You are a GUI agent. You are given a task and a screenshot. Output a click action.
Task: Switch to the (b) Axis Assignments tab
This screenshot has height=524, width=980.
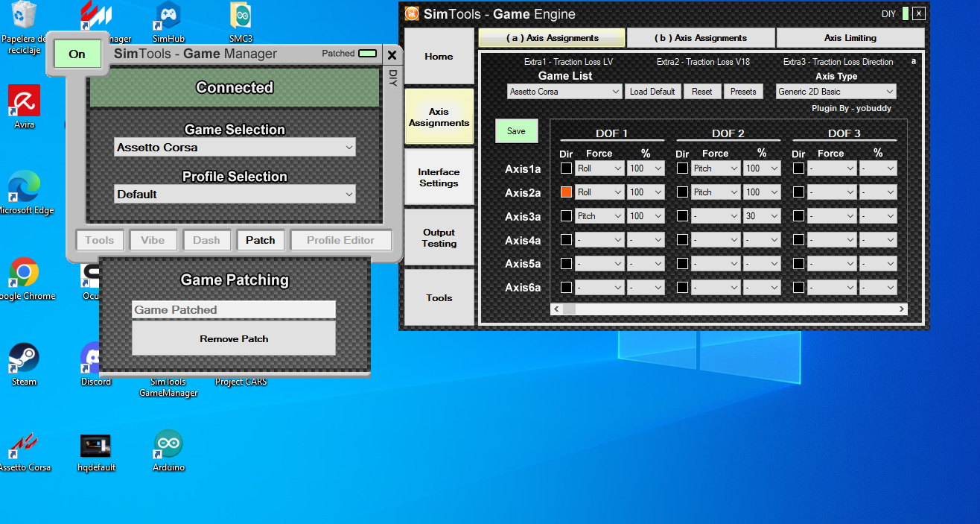701,38
